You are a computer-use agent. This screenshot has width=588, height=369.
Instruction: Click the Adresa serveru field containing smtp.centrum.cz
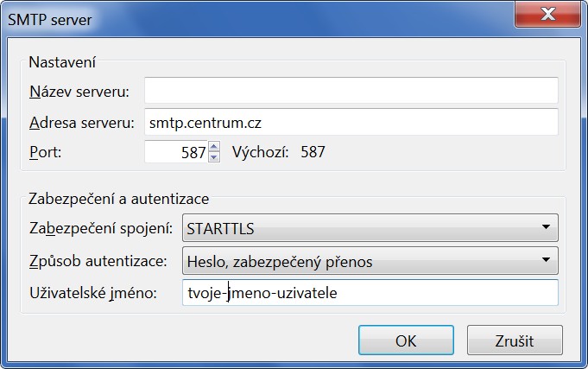pos(351,122)
